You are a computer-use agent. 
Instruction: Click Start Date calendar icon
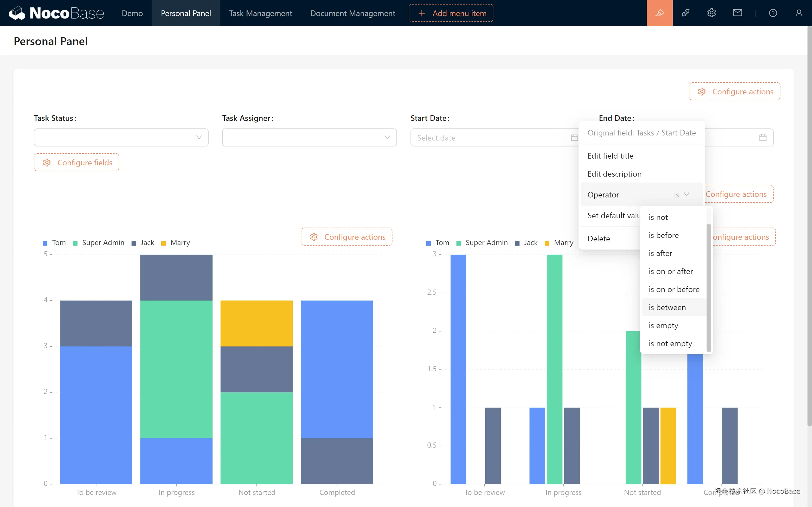tap(574, 137)
